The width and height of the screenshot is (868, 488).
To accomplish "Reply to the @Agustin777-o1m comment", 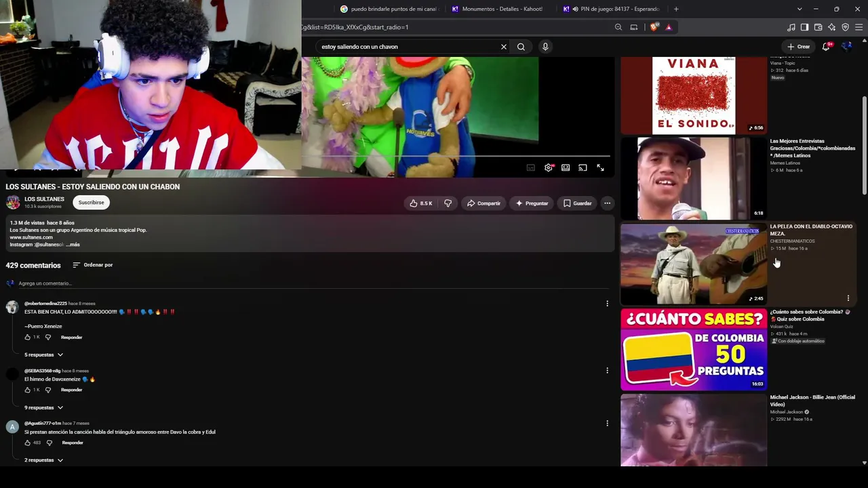I will pos(73,443).
